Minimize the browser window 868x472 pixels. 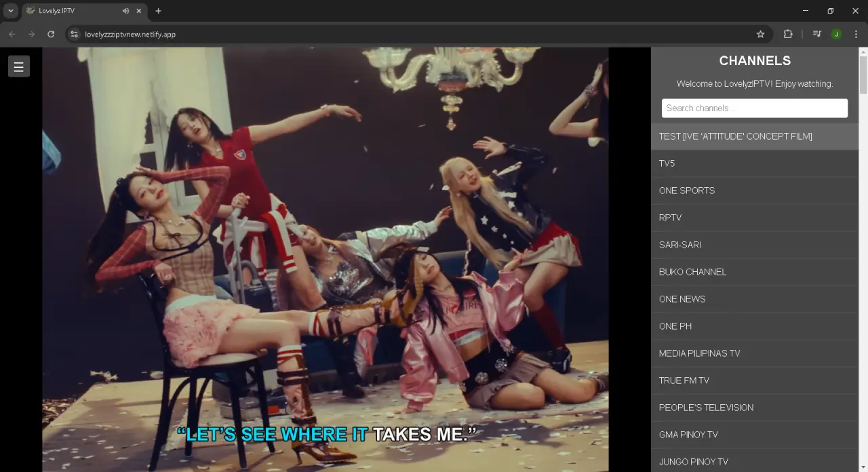806,11
